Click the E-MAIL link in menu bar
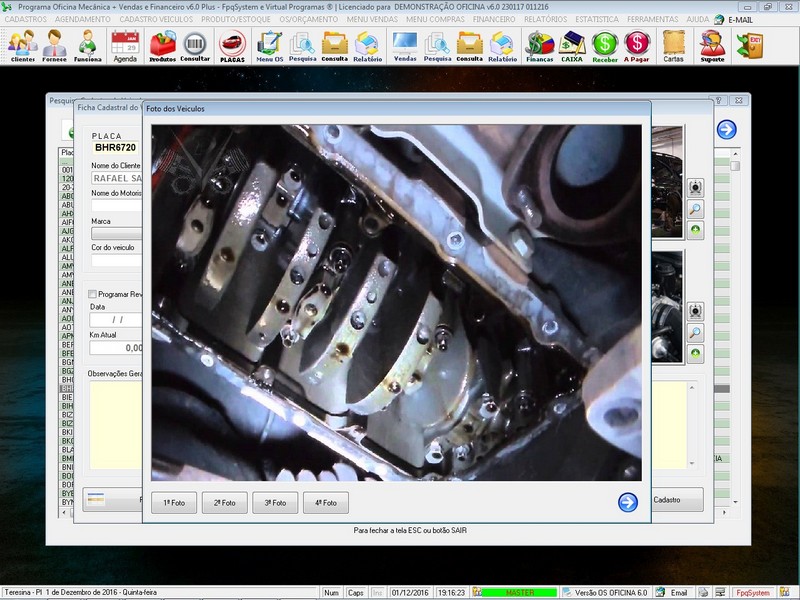This screenshot has height=600, width=800. click(x=740, y=19)
